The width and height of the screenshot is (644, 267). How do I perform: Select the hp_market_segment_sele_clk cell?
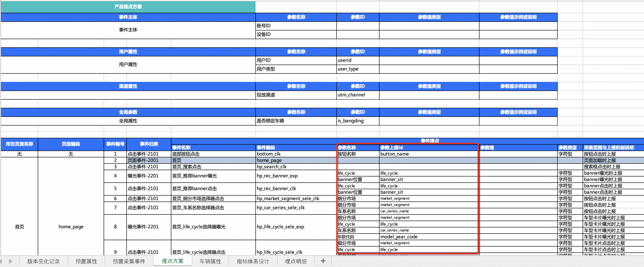[296, 199]
